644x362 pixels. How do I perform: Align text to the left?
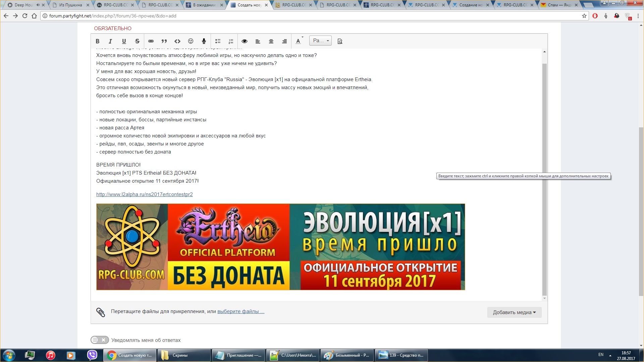[x=258, y=41]
